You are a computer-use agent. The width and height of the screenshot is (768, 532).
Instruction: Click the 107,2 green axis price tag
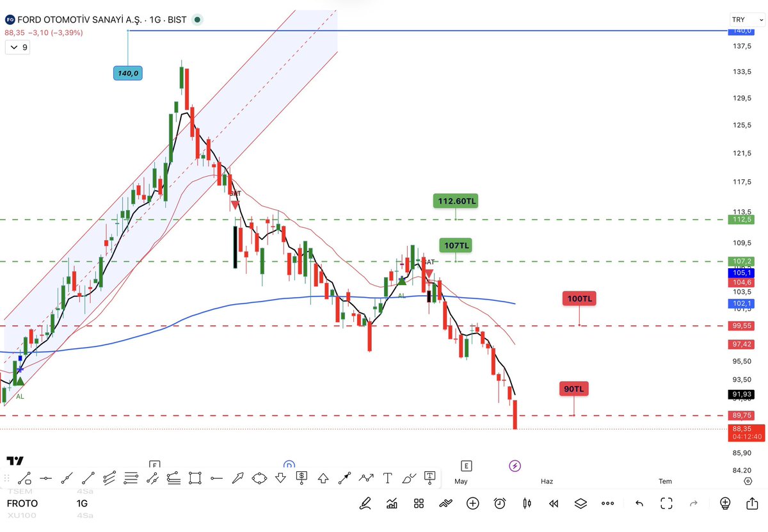tap(742, 261)
